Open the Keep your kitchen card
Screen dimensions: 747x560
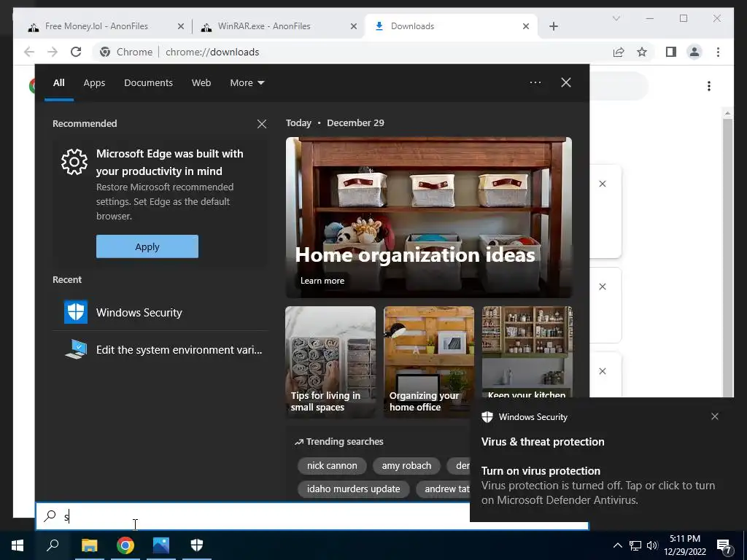point(527,352)
